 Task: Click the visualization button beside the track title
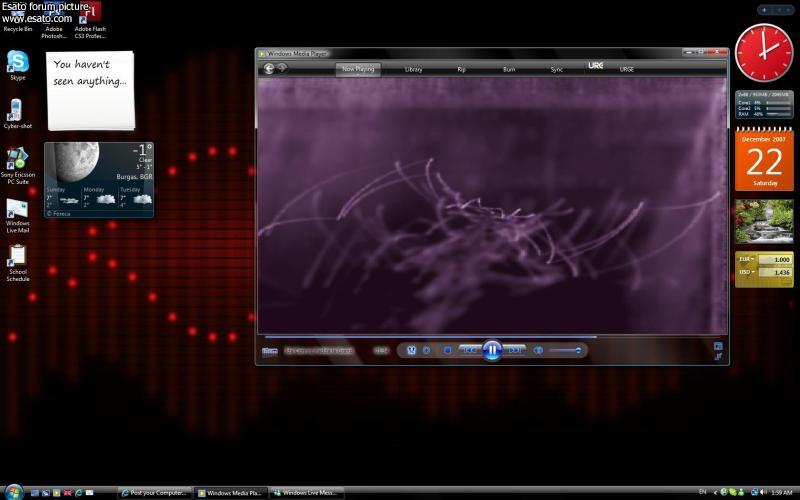pos(269,351)
